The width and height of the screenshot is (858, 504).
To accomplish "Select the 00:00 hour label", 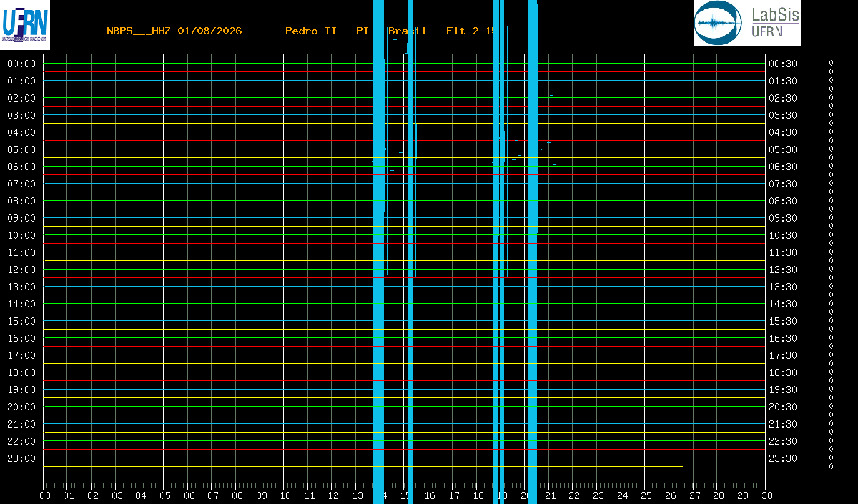I will tap(21, 64).
